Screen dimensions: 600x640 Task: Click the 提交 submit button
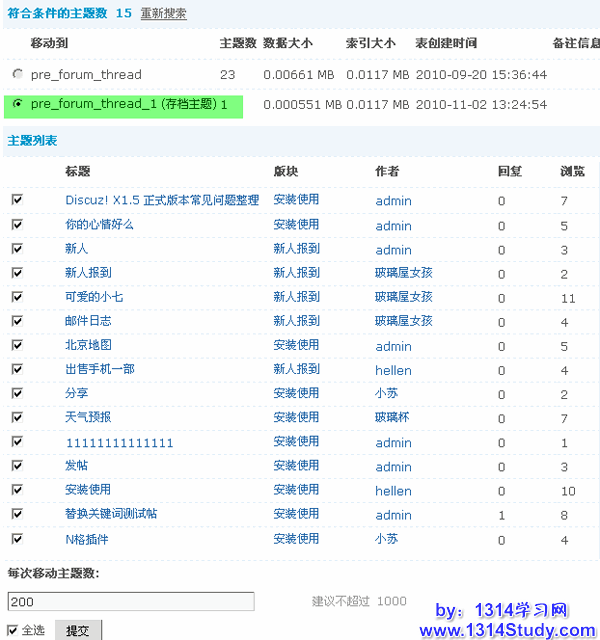(77, 631)
